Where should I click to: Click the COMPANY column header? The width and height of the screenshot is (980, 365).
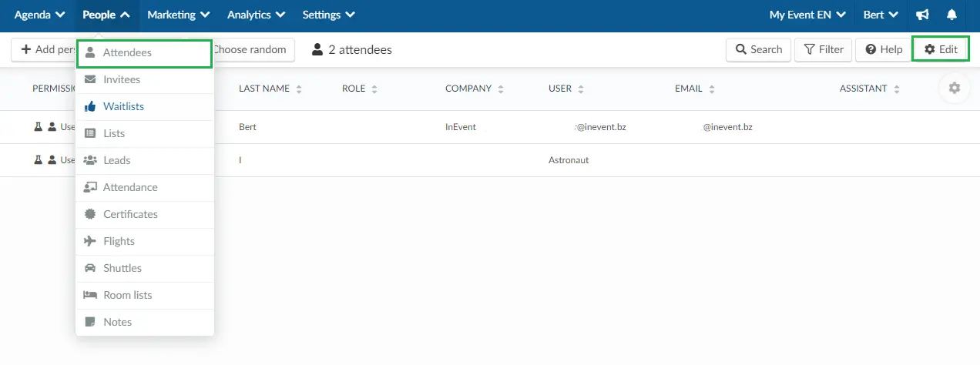point(468,89)
